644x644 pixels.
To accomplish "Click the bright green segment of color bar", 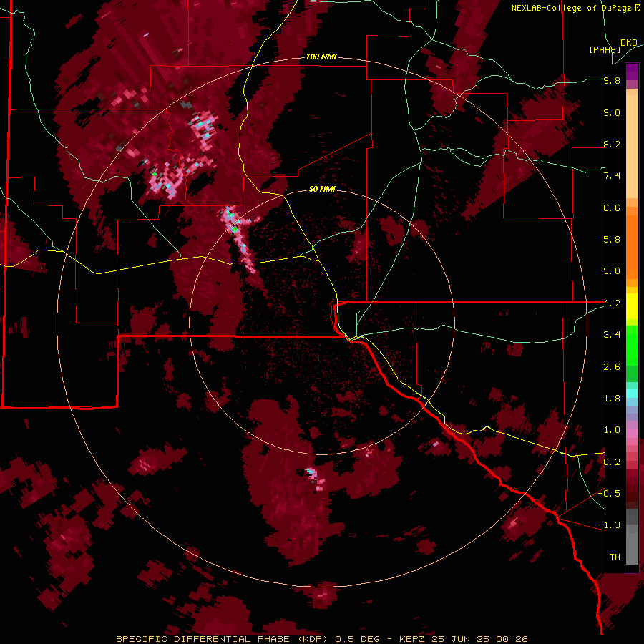I will click(x=632, y=346).
